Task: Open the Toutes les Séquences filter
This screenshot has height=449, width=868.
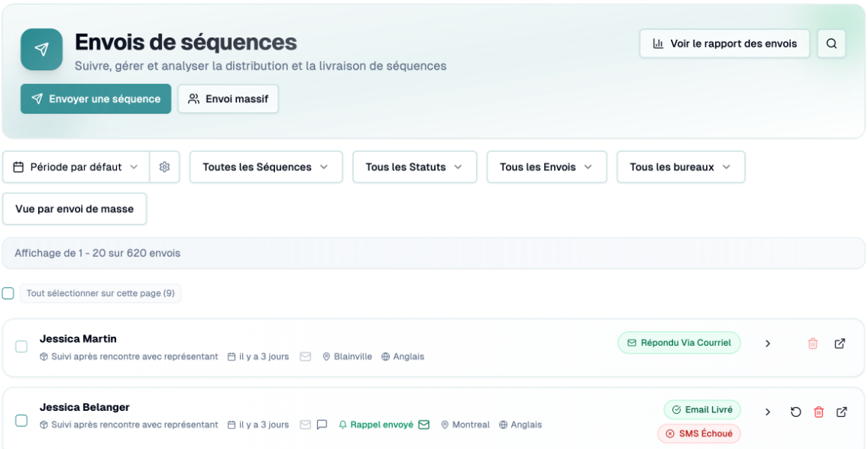Action: (266, 167)
